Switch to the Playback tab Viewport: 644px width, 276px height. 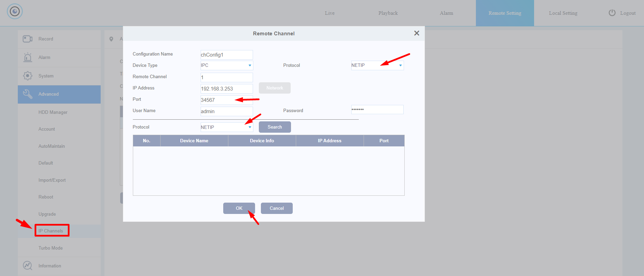388,13
